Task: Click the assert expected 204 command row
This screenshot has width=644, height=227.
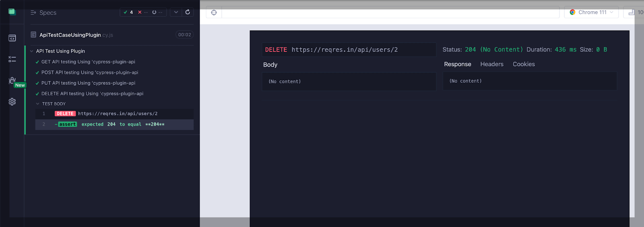Action: pos(114,125)
